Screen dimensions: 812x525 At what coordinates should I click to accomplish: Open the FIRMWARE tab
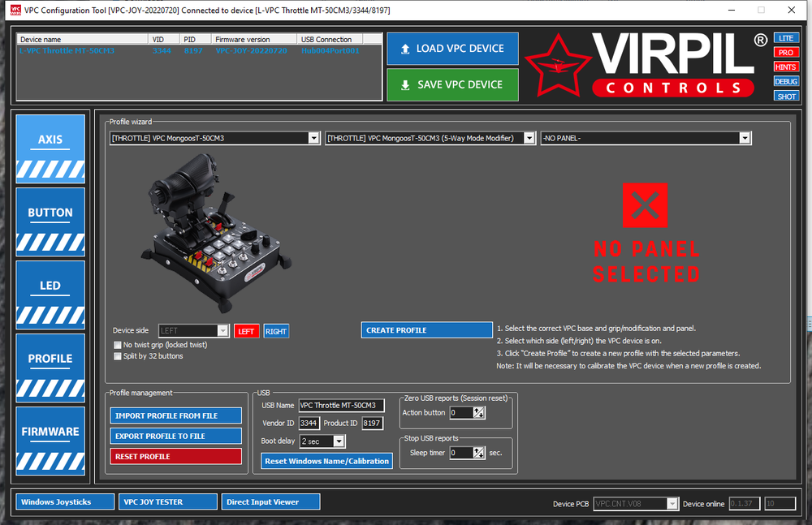pyautogui.click(x=50, y=441)
